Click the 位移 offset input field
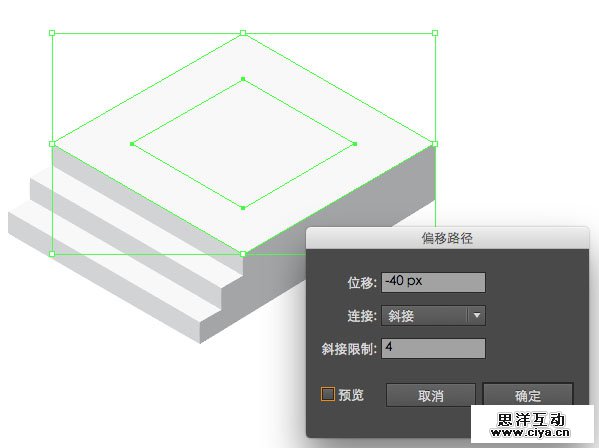The image size is (599, 448). (x=433, y=282)
